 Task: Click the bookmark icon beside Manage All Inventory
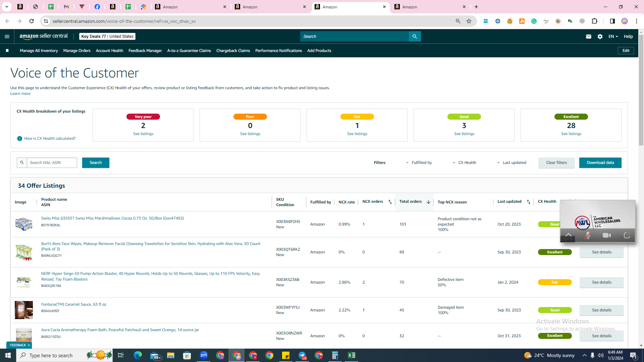pyautogui.click(x=7, y=51)
